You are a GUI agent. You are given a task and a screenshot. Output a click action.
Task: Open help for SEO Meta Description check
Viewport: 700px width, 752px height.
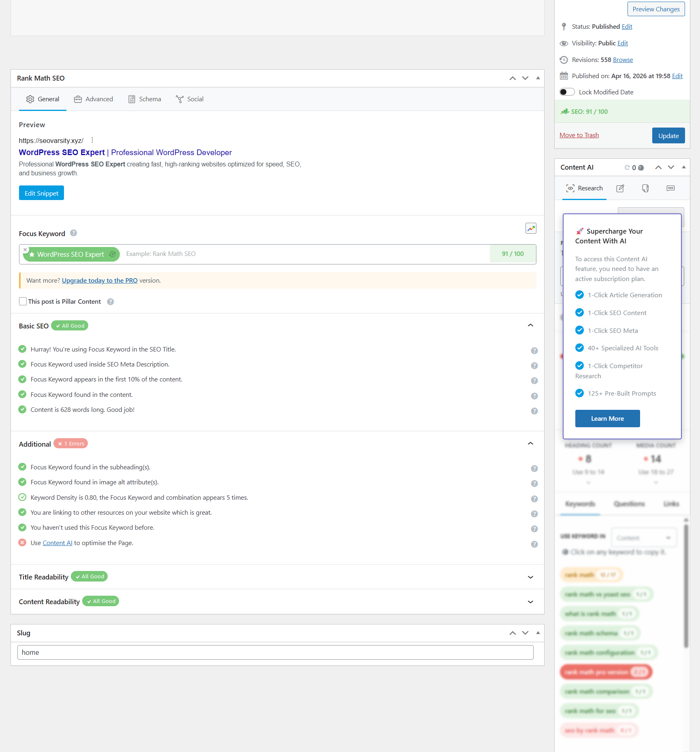(534, 366)
